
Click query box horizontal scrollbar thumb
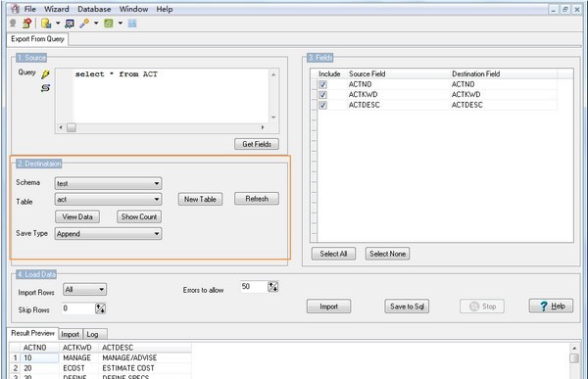coord(72,127)
